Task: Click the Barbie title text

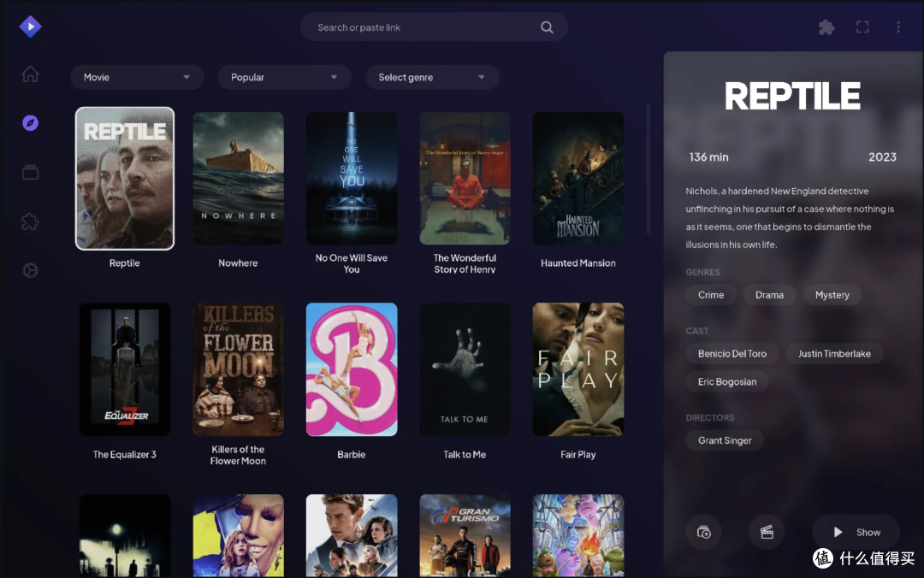Action: [352, 454]
